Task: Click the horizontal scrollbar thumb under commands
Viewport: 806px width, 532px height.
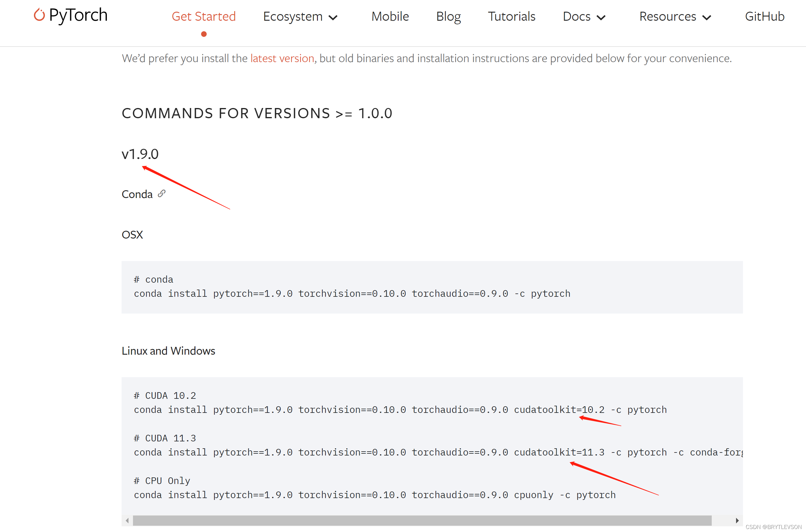Action: (422, 521)
